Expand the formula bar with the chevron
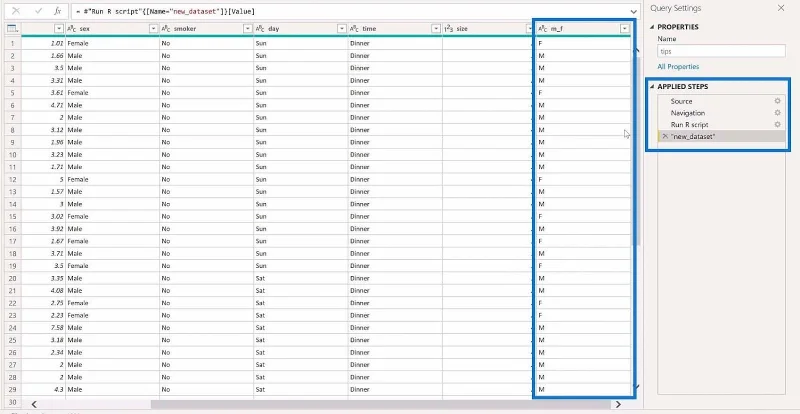Viewport: 800px width, 414px height. [x=634, y=11]
